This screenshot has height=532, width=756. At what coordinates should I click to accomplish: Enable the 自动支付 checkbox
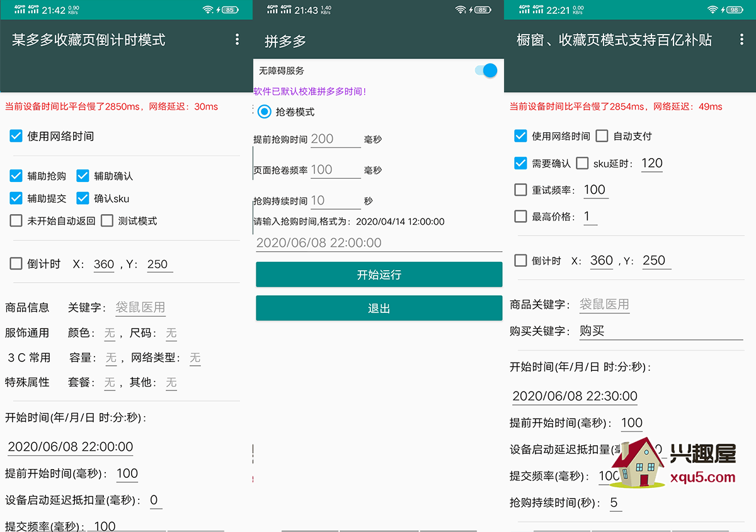(x=602, y=136)
